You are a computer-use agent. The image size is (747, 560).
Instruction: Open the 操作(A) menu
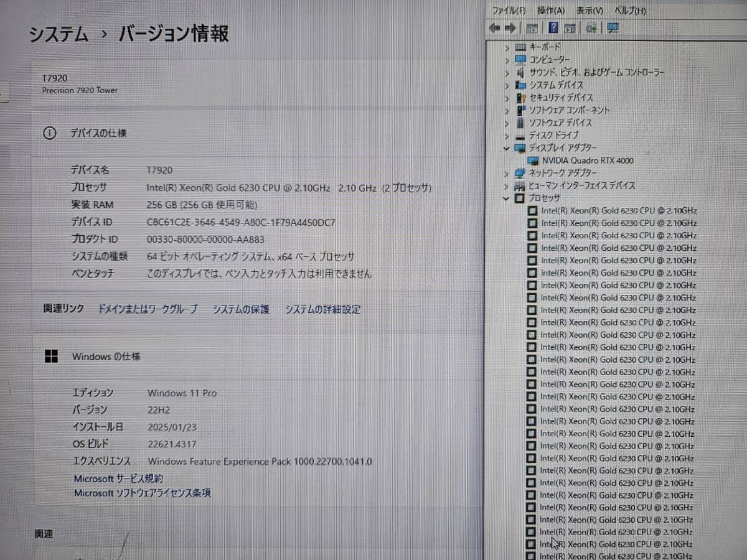click(x=551, y=11)
